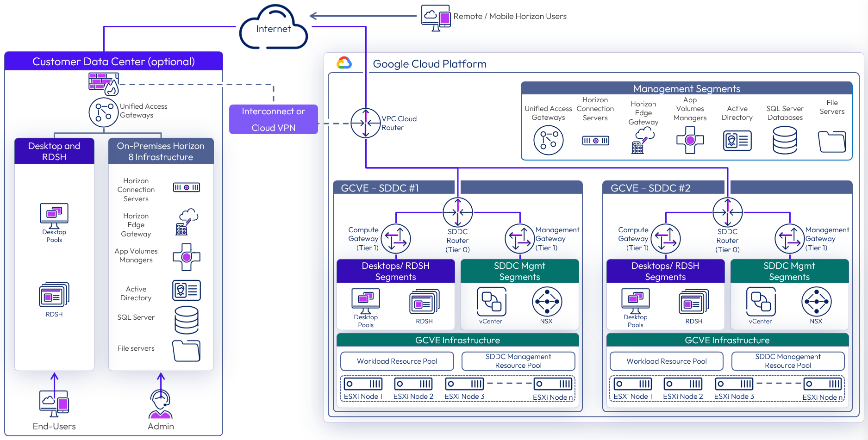Click the App Volumes Managers icon in Management Segments

tap(690, 140)
